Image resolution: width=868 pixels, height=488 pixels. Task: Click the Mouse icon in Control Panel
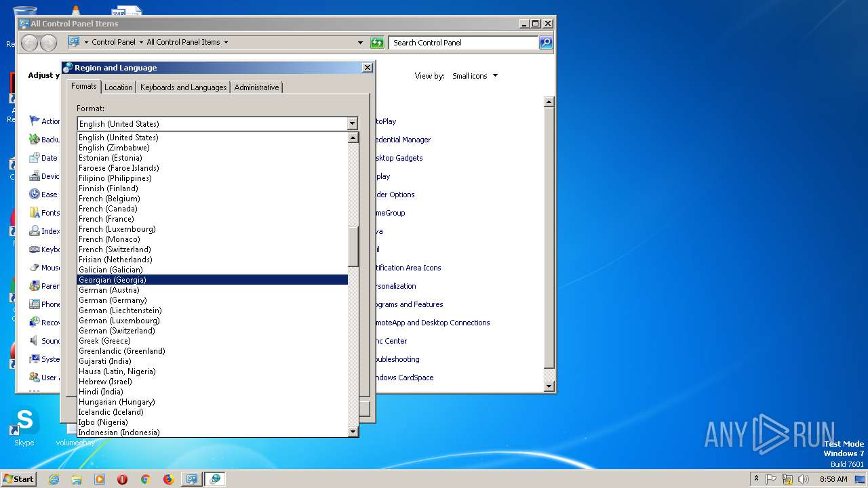[x=35, y=267]
